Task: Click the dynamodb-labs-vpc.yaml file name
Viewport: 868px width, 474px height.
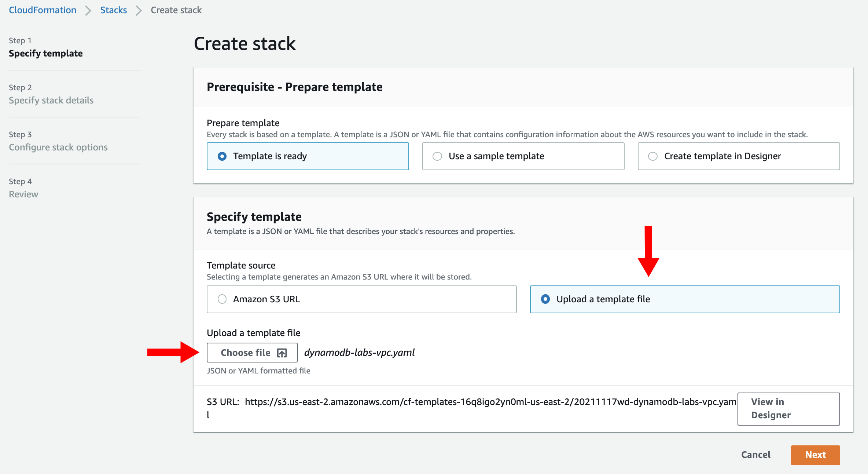Action: 360,353
